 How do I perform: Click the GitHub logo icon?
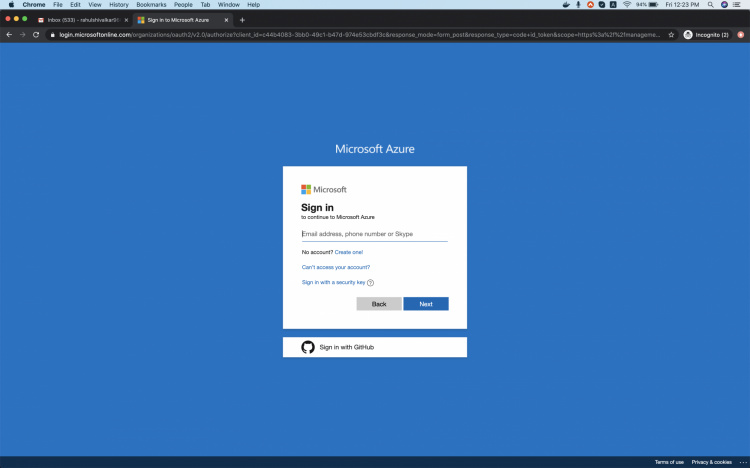click(308, 347)
